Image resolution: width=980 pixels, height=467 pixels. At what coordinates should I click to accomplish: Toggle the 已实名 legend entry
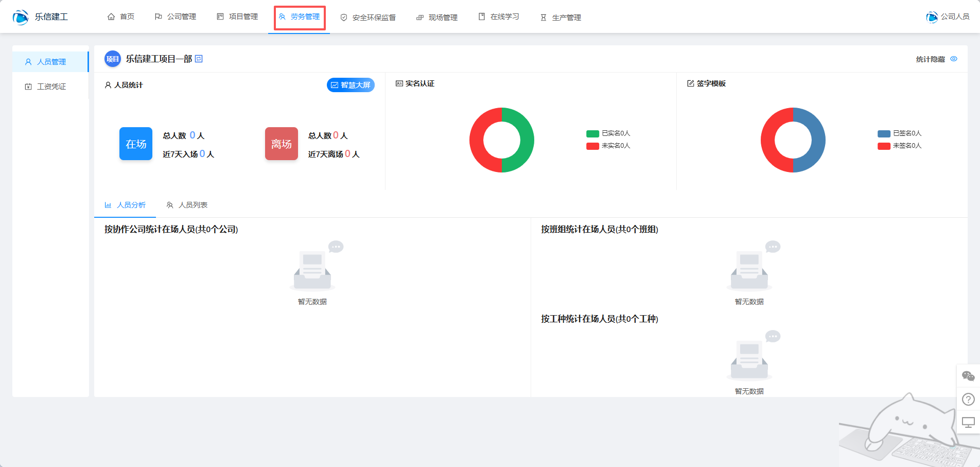pyautogui.click(x=608, y=133)
